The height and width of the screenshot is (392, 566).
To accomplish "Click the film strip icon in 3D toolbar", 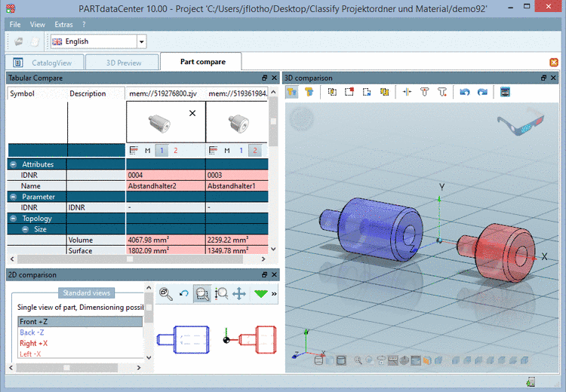I will pos(505,92).
